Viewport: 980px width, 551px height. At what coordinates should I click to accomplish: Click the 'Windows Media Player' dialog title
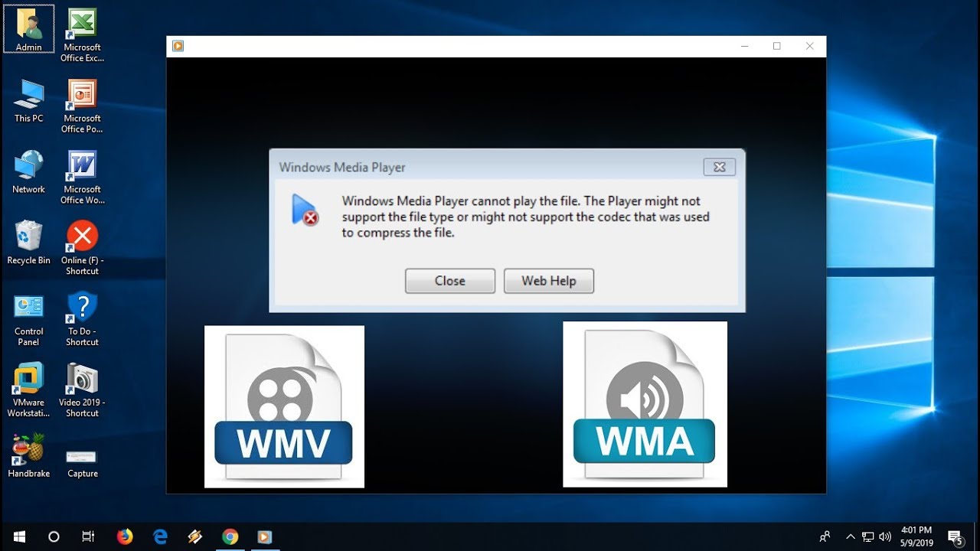pos(342,167)
